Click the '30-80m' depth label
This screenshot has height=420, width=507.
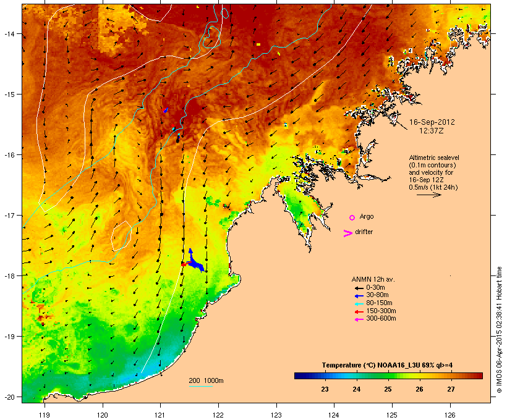coord(377,295)
